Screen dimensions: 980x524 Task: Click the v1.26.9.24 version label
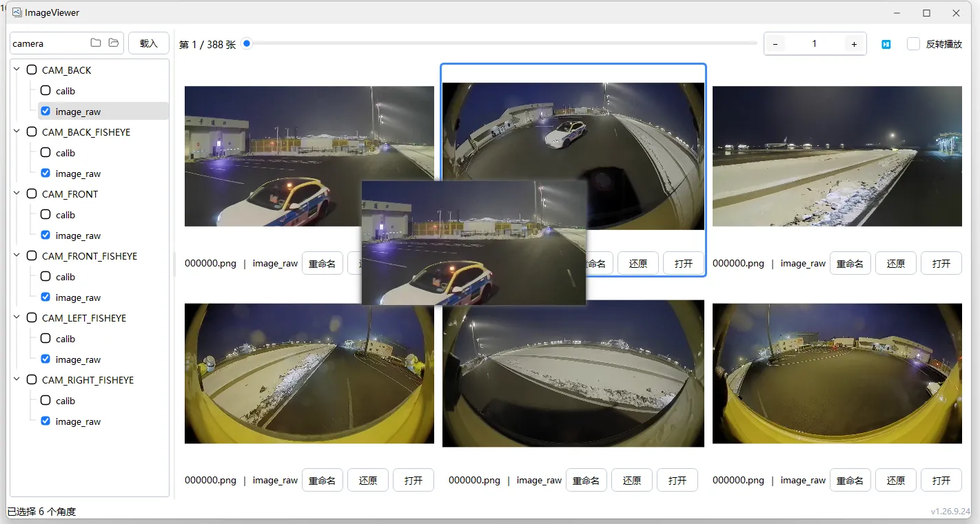(x=950, y=512)
